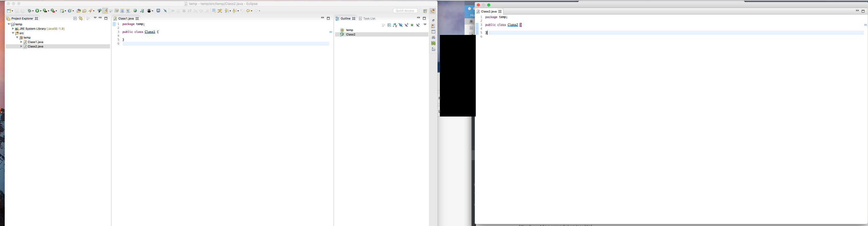Maximize the Outline panel

coord(424,18)
